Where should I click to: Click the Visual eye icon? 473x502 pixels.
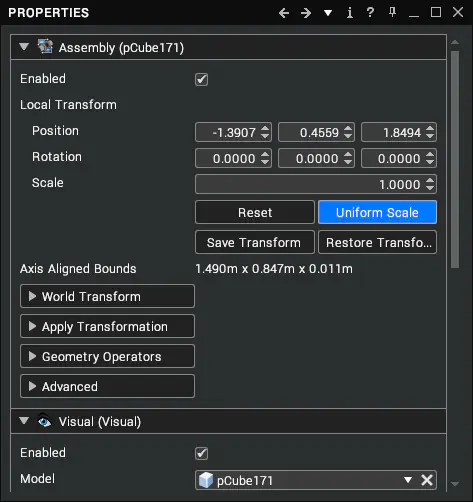tap(44, 421)
